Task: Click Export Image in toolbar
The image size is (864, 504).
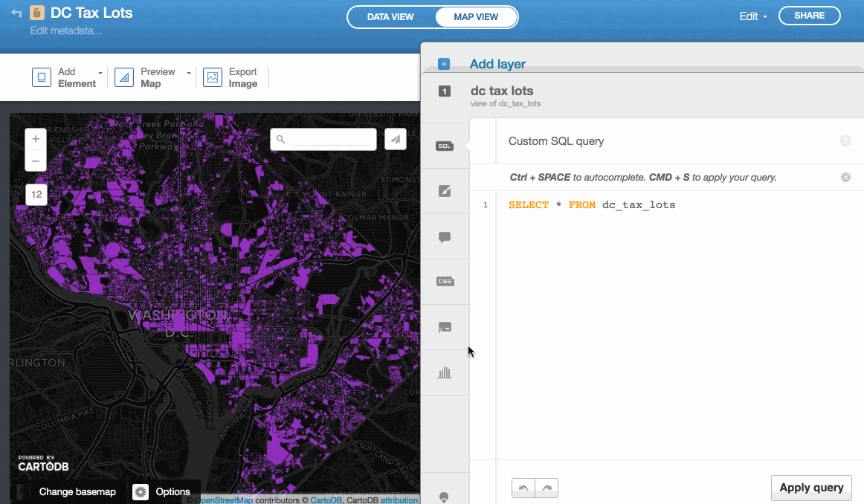Action: click(x=231, y=77)
